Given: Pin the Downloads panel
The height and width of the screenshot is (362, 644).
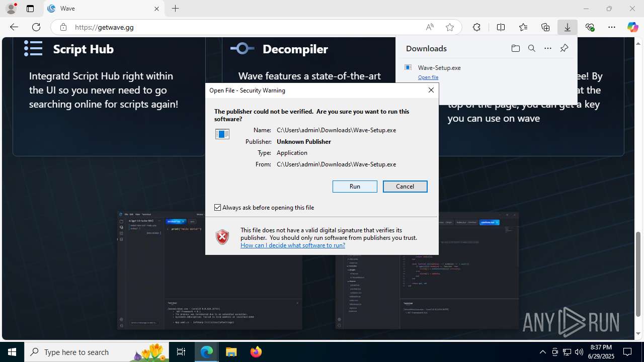Looking at the screenshot, I should 564,48.
